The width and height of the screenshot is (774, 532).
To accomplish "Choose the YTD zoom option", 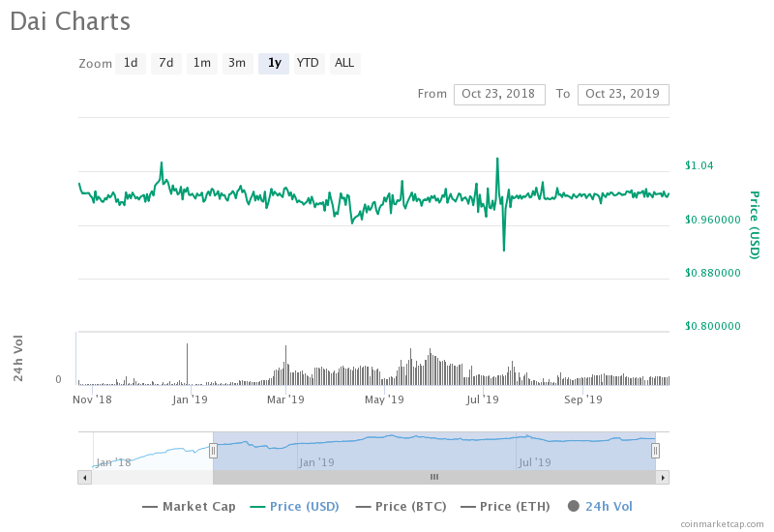I will click(x=309, y=63).
